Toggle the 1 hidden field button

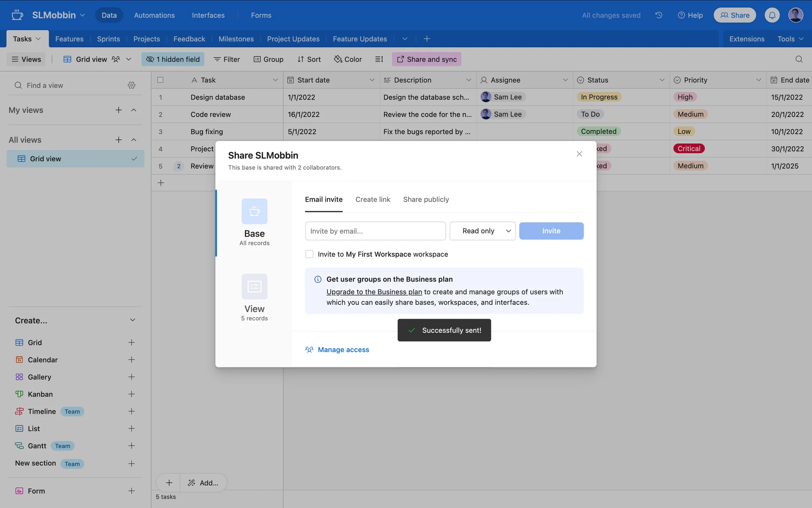[x=173, y=59]
